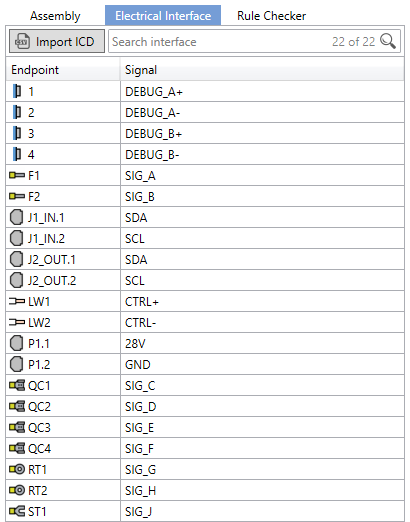The height and width of the screenshot is (522, 410).
Task: Click the spade terminal icon for ST1
Action: point(17,511)
